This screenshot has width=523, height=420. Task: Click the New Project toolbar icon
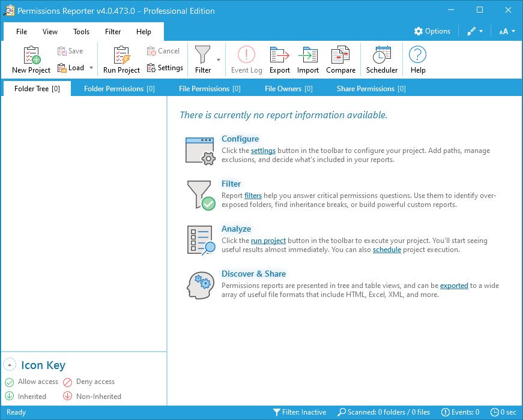pyautogui.click(x=31, y=55)
